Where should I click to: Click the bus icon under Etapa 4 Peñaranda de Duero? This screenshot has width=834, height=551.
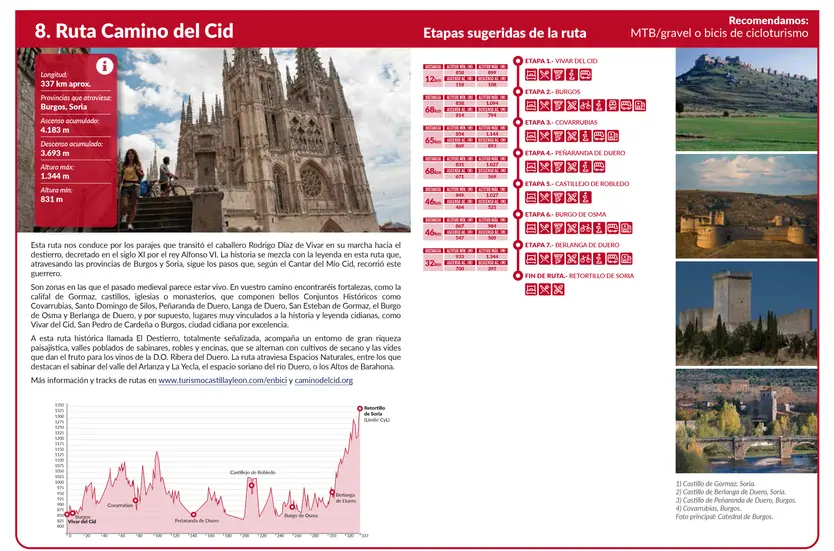coord(599,166)
